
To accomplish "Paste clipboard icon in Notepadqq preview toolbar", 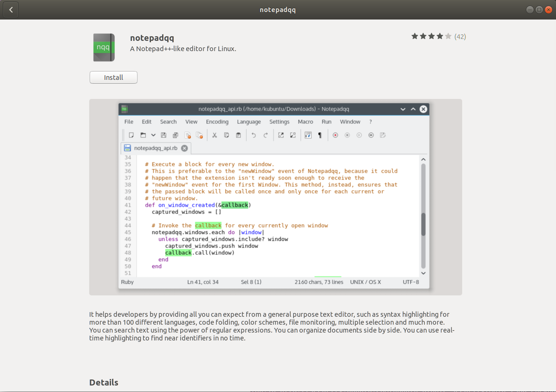I will (238, 135).
